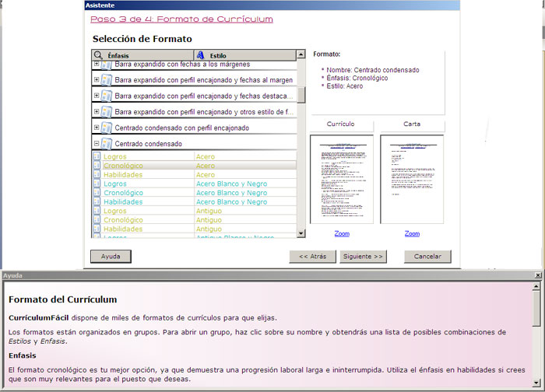Close the Ayuda help panel
Image resolution: width=545 pixels, height=392 pixels.
point(538,275)
